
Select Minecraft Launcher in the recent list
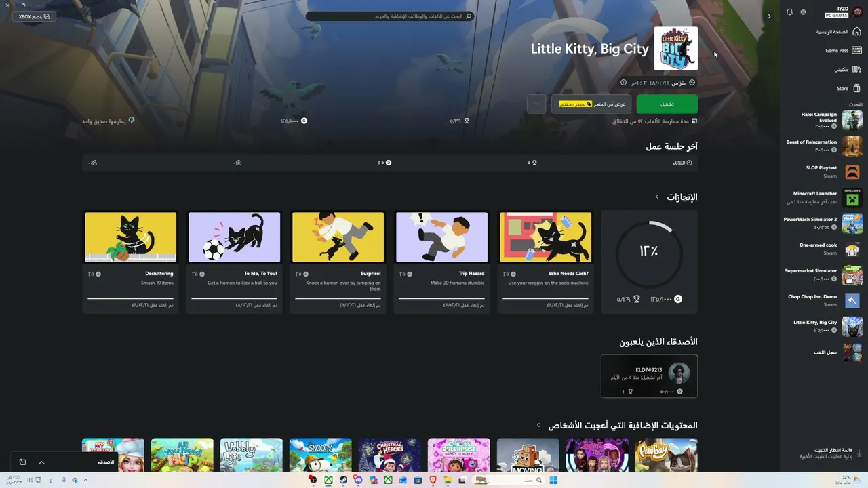pos(823,197)
